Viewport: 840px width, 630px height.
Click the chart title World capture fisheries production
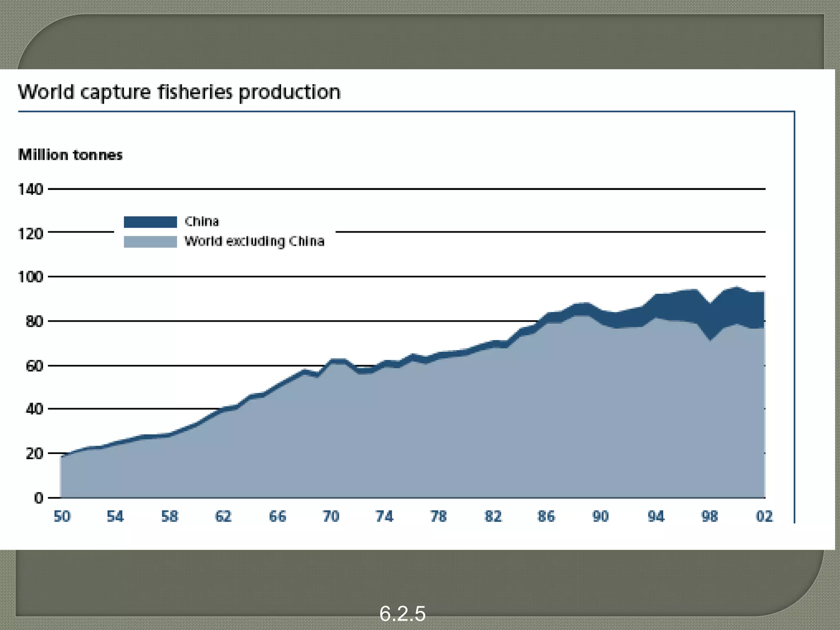click(x=179, y=92)
